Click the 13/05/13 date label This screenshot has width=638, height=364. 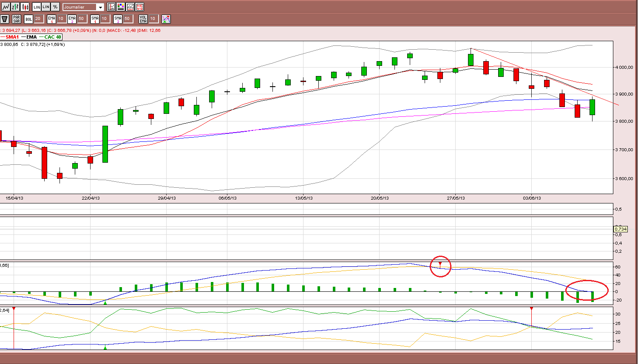(303, 198)
